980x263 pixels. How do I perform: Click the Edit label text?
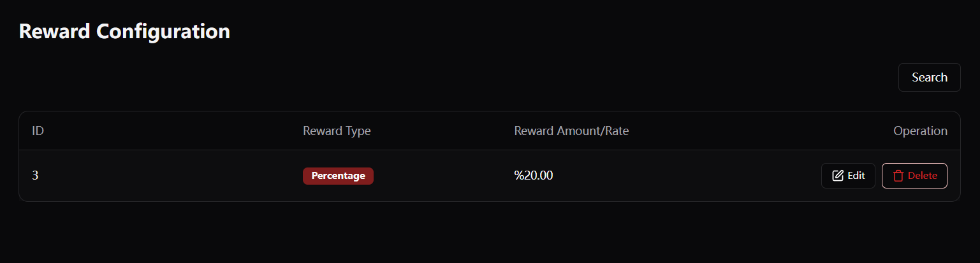856,176
